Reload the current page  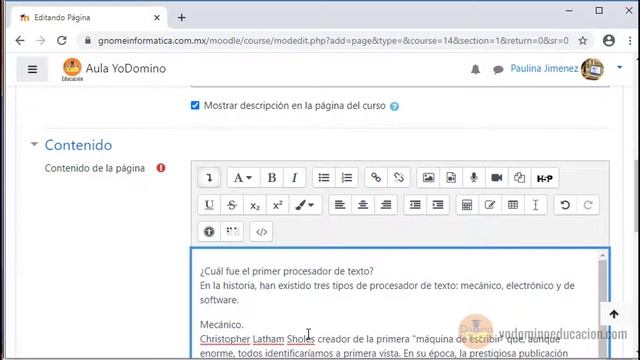62,40
